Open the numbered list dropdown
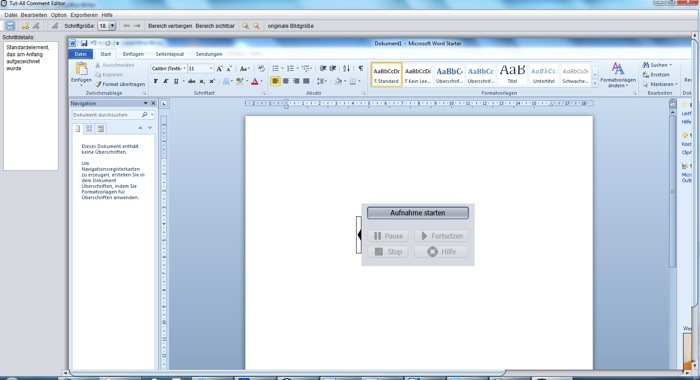 pos(298,68)
